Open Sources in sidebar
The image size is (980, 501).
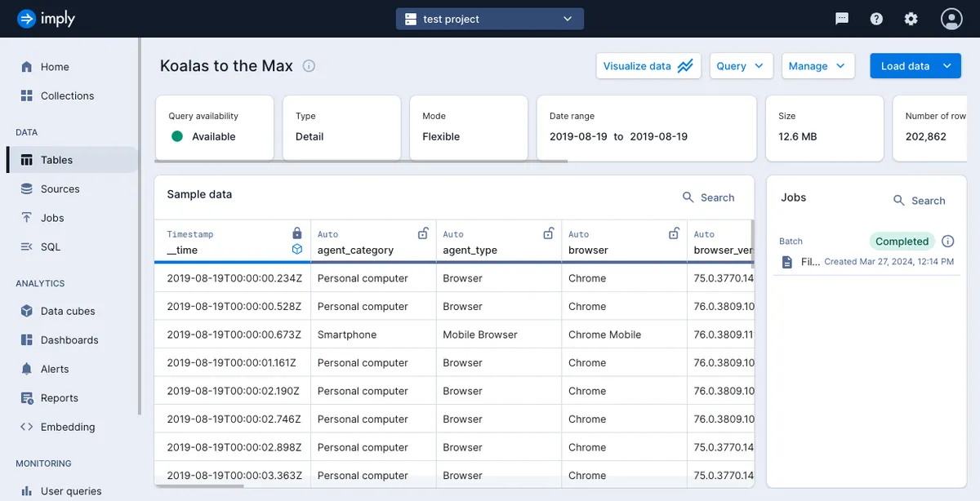point(60,188)
